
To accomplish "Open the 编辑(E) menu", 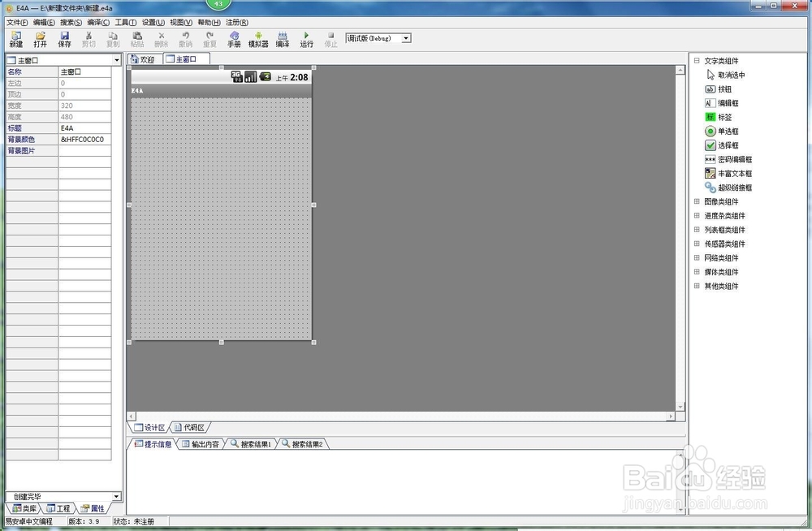I will pos(44,22).
